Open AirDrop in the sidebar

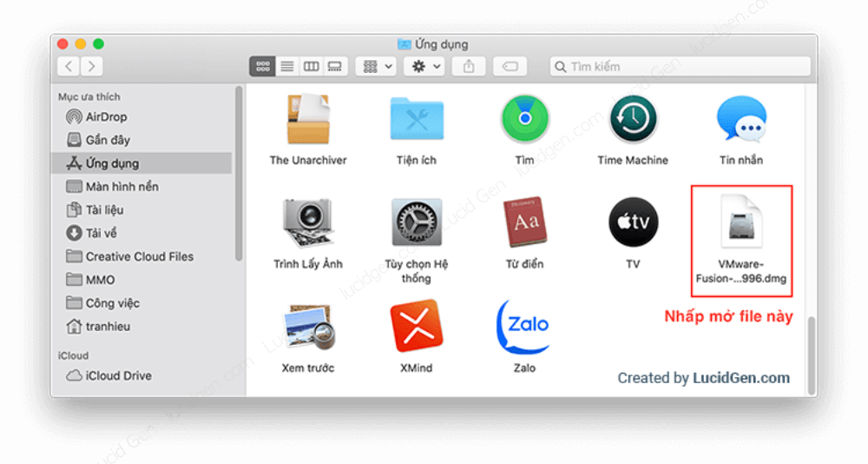[141, 117]
